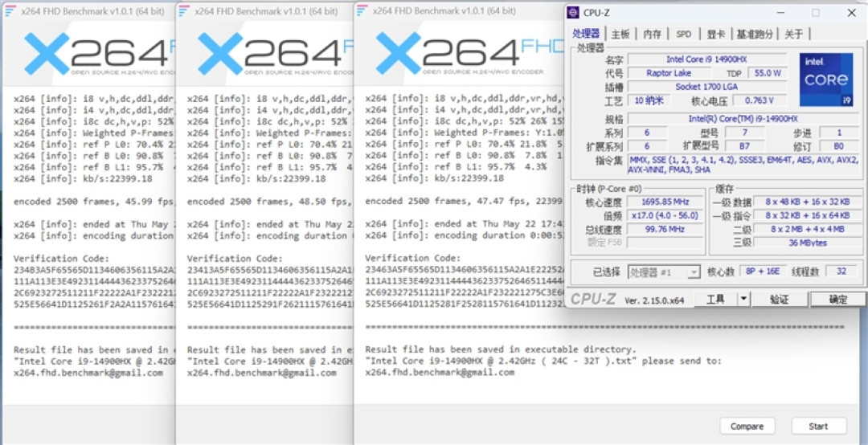868x445 pixels.
Task: Click the empty 额定 FSB field
Action: [x=665, y=243]
